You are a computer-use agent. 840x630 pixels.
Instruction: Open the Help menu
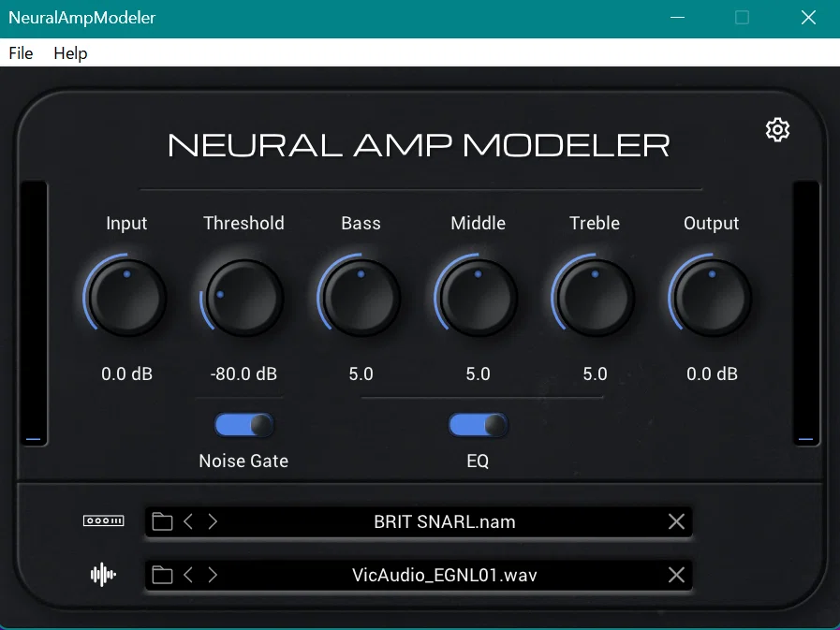70,53
